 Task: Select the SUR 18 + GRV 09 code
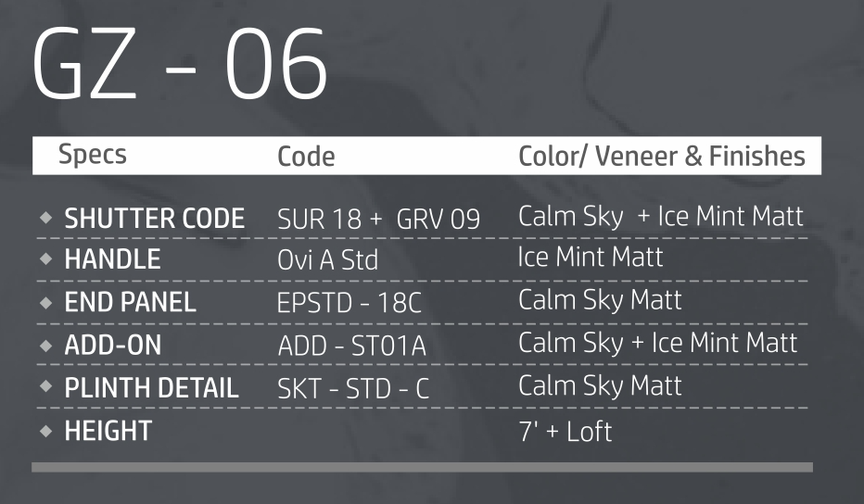click(378, 220)
